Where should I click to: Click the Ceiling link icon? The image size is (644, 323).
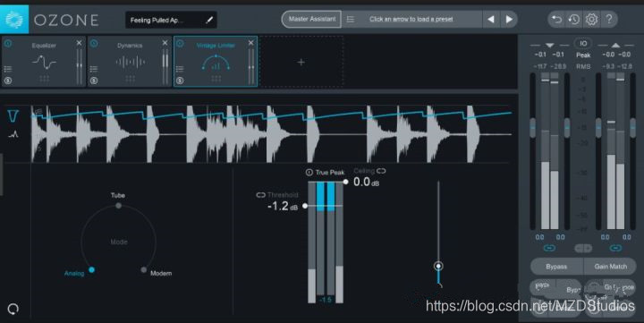coord(381,171)
